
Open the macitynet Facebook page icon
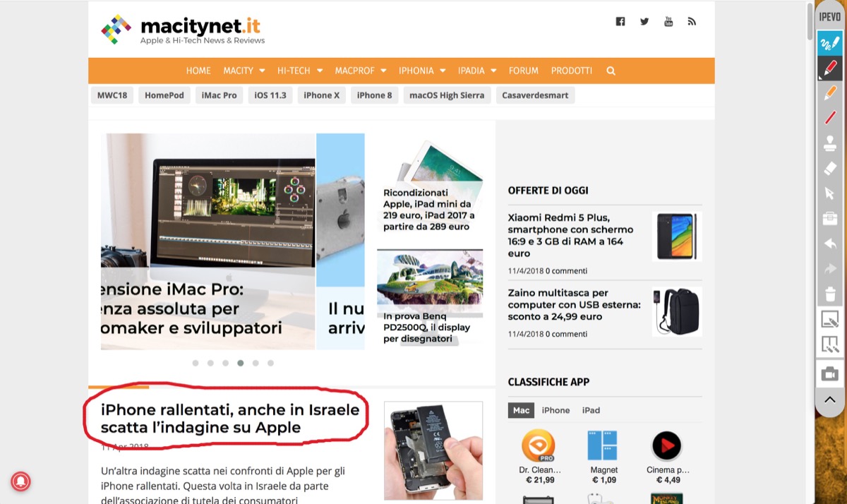click(620, 22)
